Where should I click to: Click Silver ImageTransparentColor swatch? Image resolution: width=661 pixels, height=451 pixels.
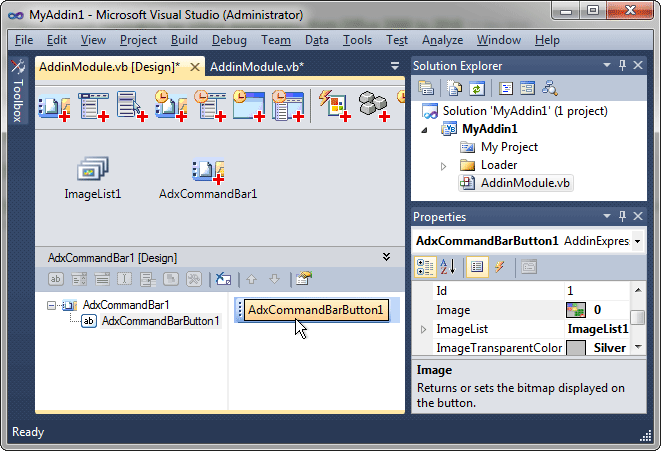(x=576, y=348)
